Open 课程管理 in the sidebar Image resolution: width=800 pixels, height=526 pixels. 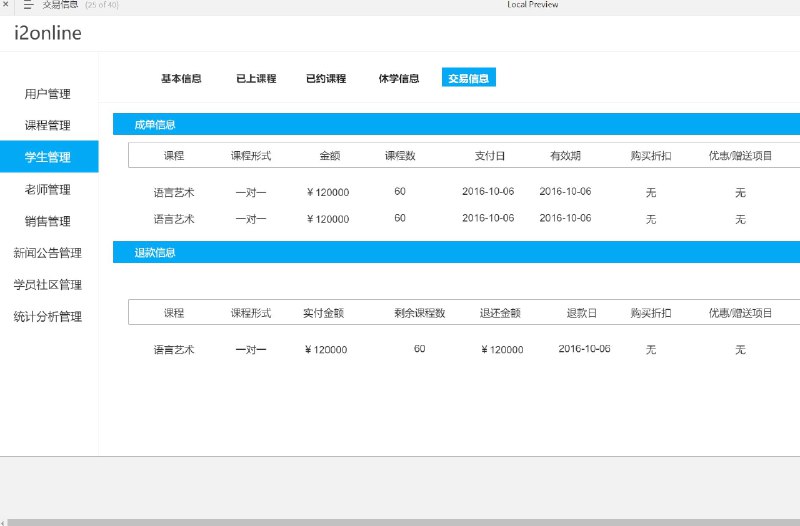(x=47, y=126)
